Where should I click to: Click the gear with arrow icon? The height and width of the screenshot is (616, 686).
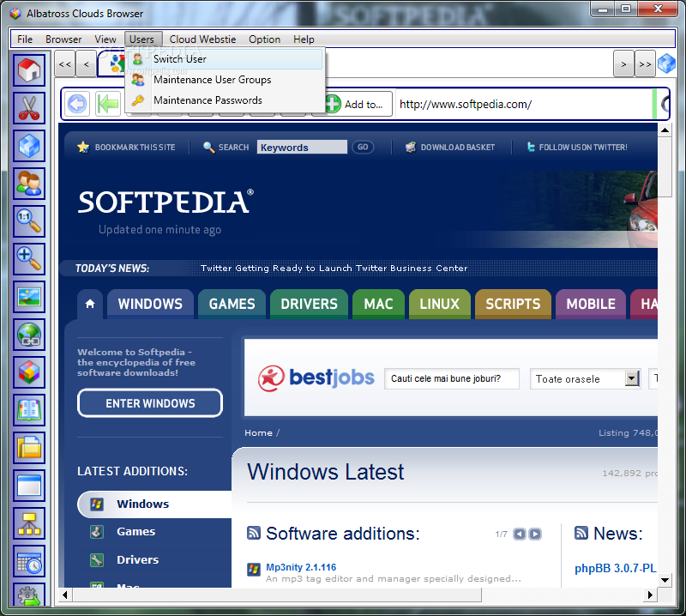pyautogui.click(x=29, y=595)
